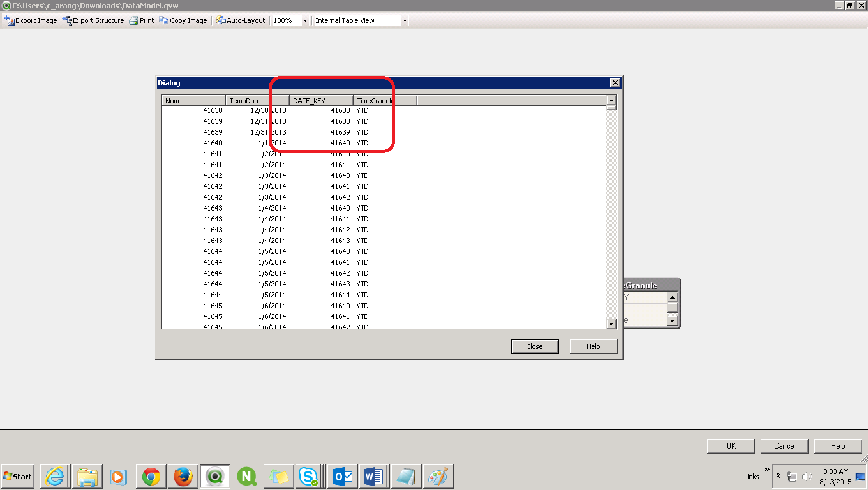Open the Start menu
Image resolution: width=868 pixels, height=490 pixels.
click(x=18, y=477)
